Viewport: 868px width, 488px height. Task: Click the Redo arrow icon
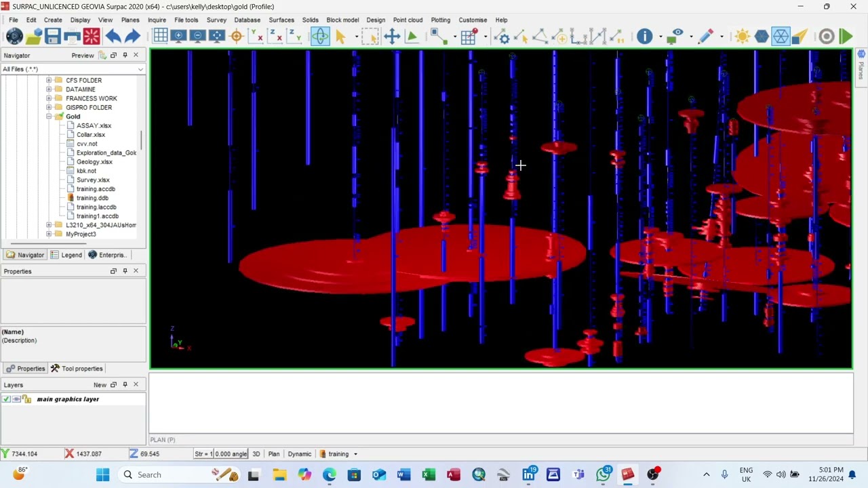(x=132, y=37)
